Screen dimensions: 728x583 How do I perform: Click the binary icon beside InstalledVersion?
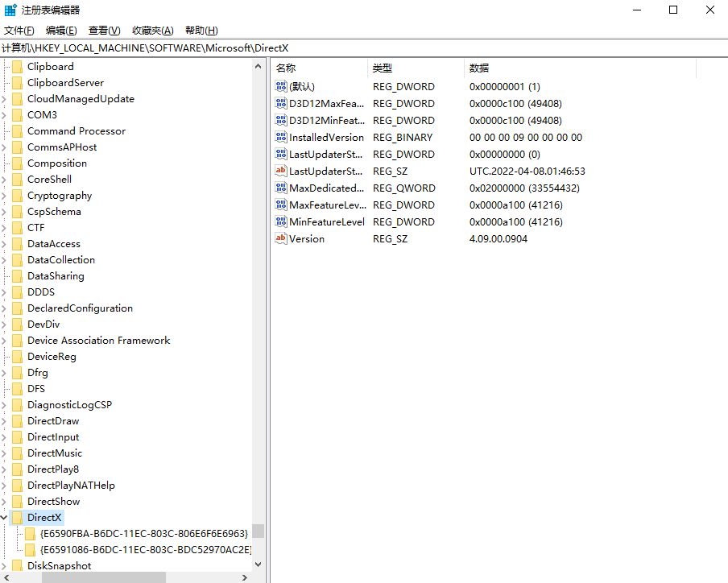click(281, 137)
